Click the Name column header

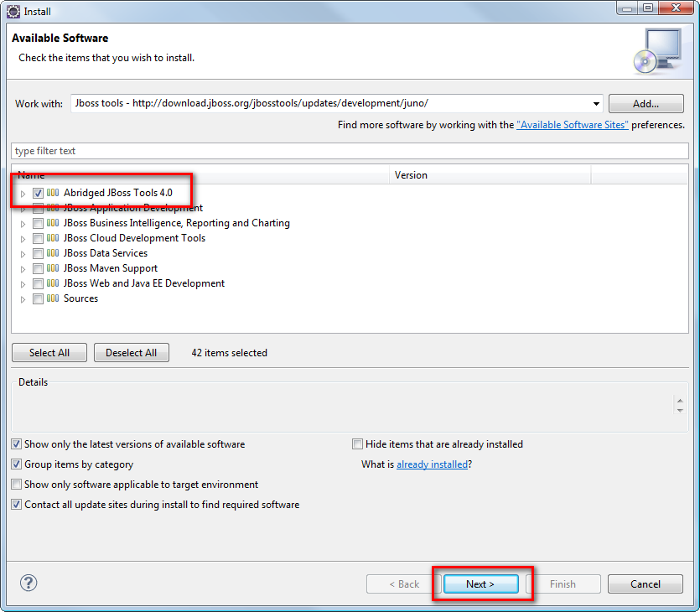[200, 175]
